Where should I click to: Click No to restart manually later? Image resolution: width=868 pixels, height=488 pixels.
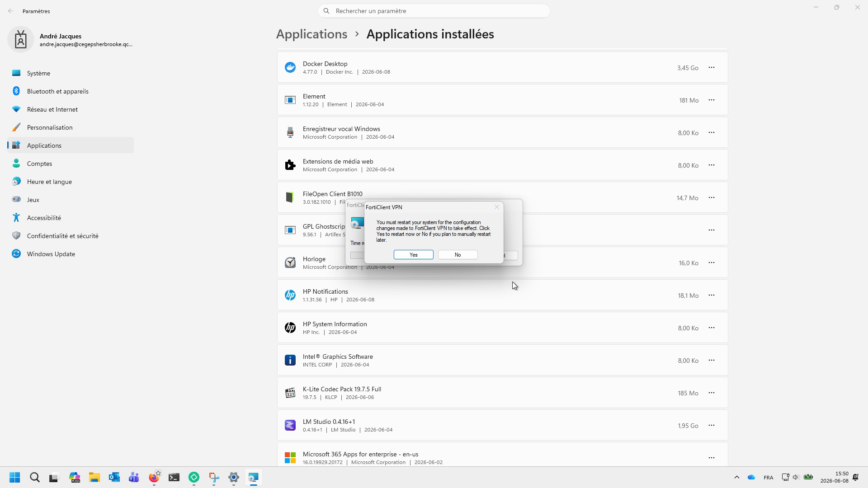[x=458, y=255]
